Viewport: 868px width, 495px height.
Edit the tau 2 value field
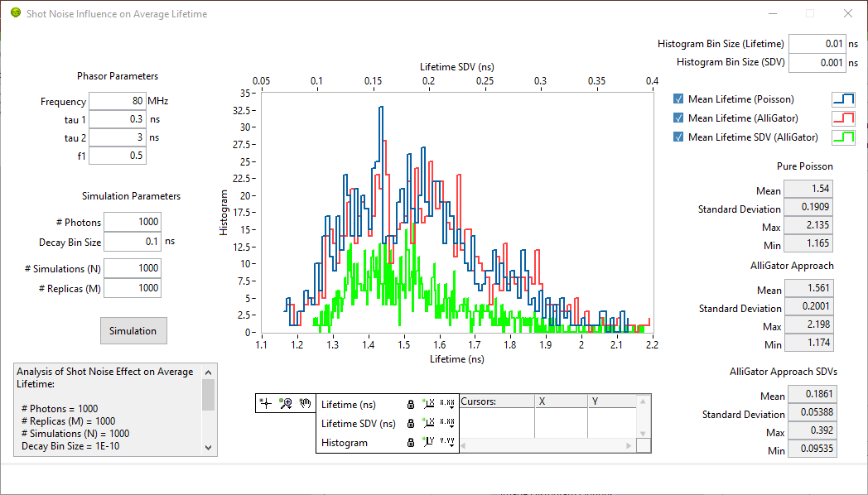tap(118, 137)
